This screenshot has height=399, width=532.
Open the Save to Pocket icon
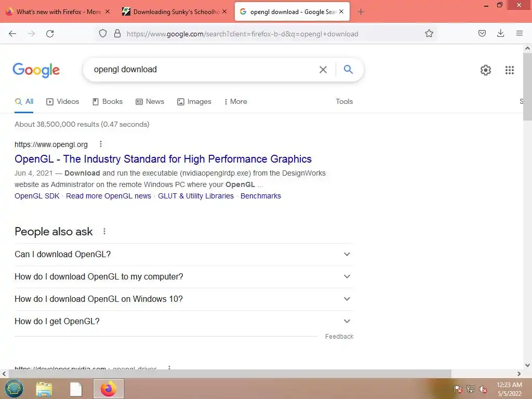click(482, 33)
